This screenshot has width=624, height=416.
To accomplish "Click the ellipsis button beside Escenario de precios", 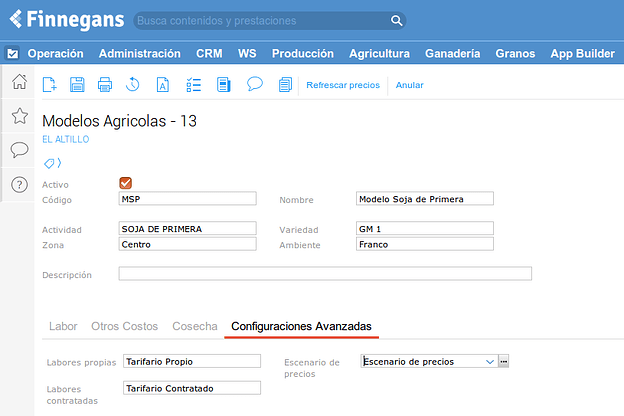I will [503, 361].
